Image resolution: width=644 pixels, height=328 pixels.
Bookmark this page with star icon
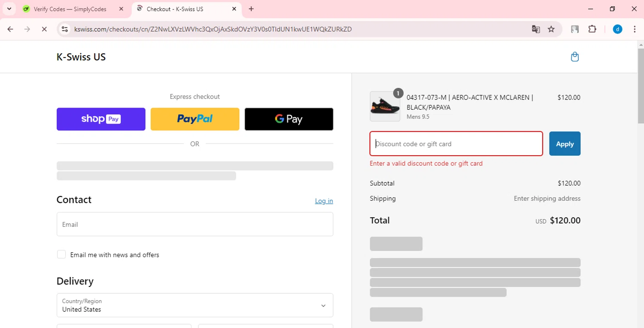[x=551, y=29]
